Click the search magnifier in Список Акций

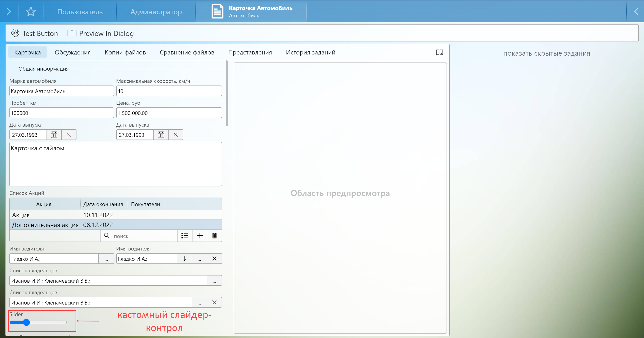pyautogui.click(x=107, y=236)
